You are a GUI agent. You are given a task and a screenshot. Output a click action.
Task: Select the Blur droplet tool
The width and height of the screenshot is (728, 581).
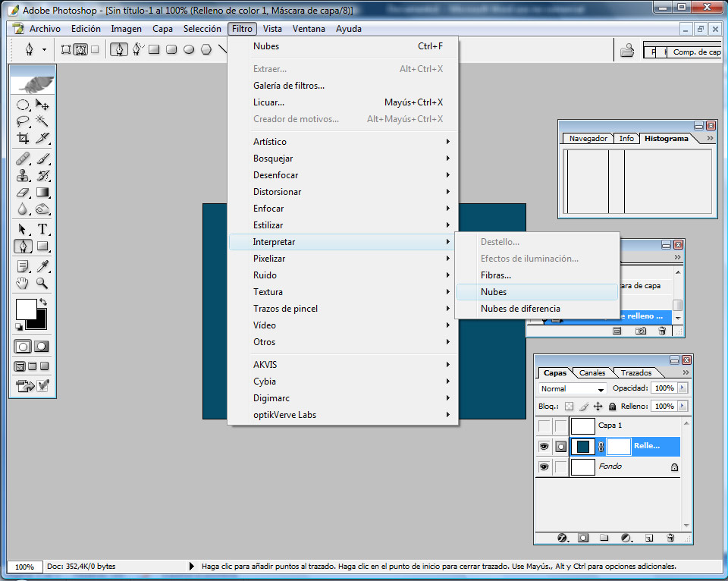click(x=23, y=209)
